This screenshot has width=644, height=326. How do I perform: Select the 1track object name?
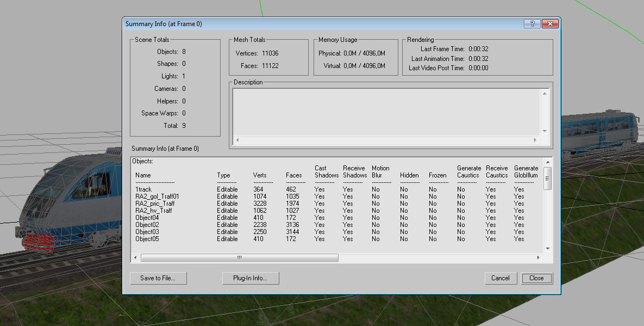pos(143,189)
